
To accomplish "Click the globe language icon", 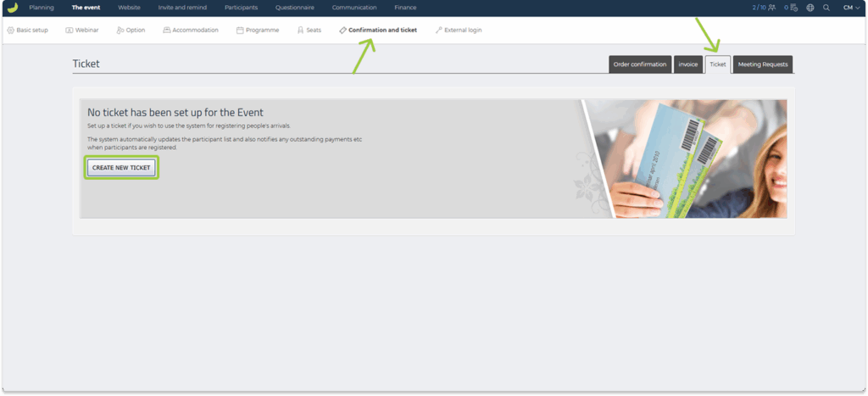I will [x=810, y=8].
